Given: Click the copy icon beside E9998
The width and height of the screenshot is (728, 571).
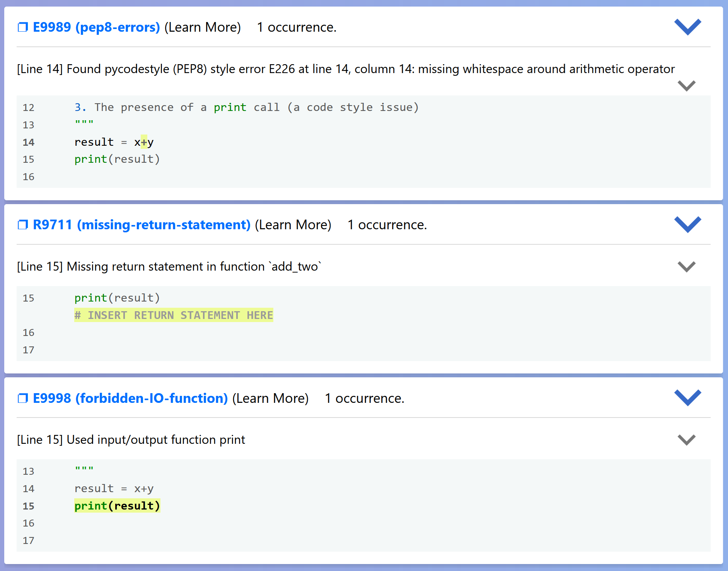Looking at the screenshot, I should coord(23,398).
